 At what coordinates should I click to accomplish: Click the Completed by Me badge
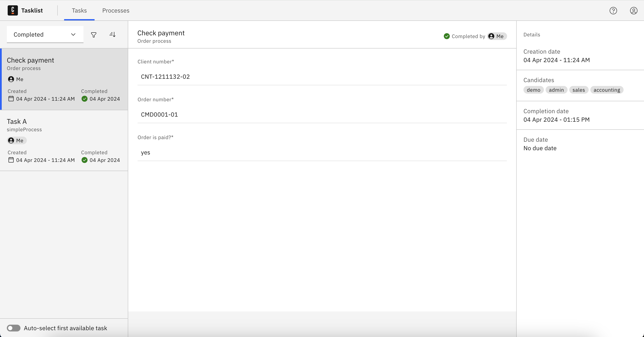(x=474, y=36)
